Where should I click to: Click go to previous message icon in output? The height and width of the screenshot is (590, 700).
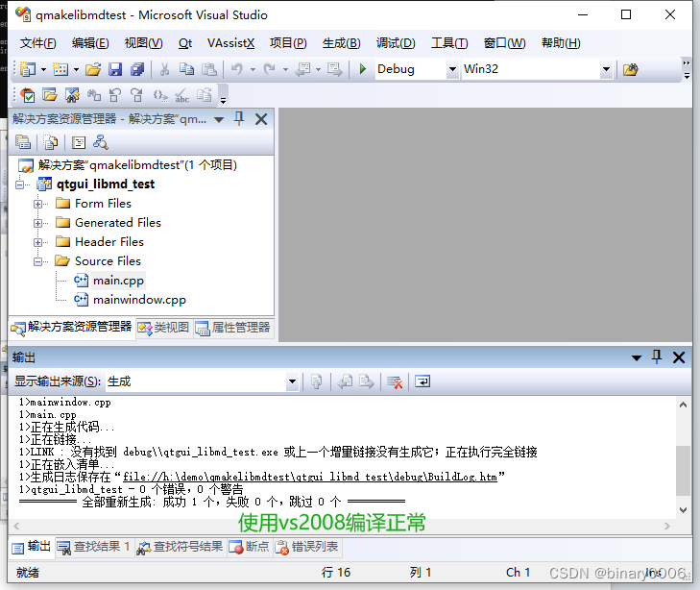click(x=345, y=381)
